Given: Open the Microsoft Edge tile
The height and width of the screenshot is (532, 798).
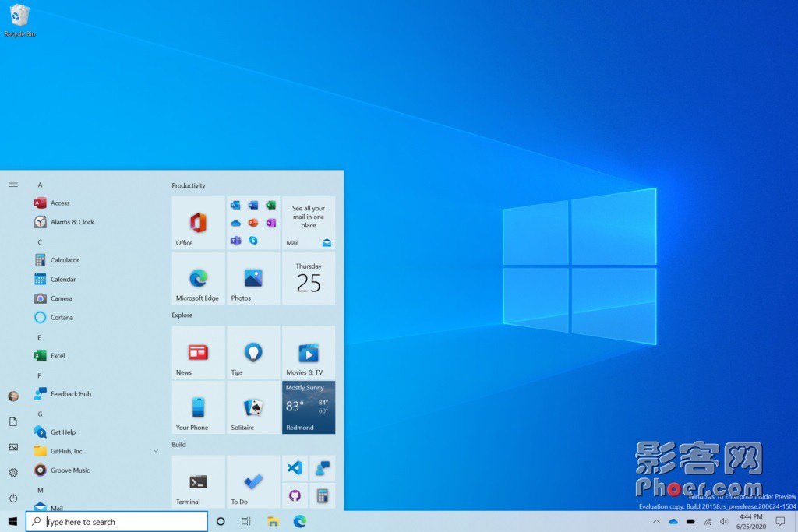Looking at the screenshot, I should click(198, 278).
